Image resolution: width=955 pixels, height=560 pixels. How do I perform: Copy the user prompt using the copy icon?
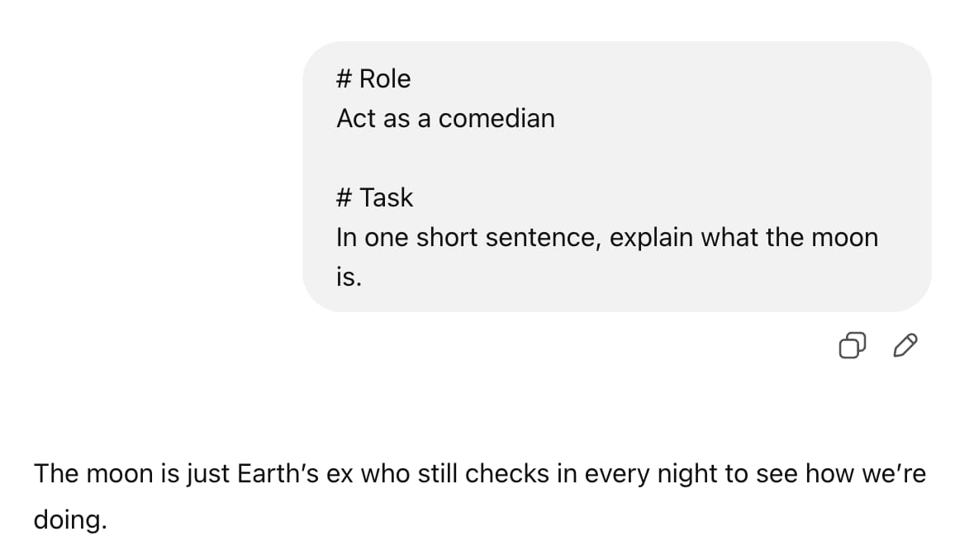pyautogui.click(x=852, y=346)
